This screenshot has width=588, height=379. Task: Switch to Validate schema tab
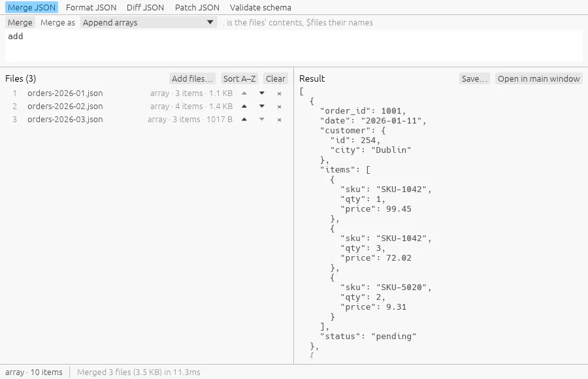[x=260, y=7]
